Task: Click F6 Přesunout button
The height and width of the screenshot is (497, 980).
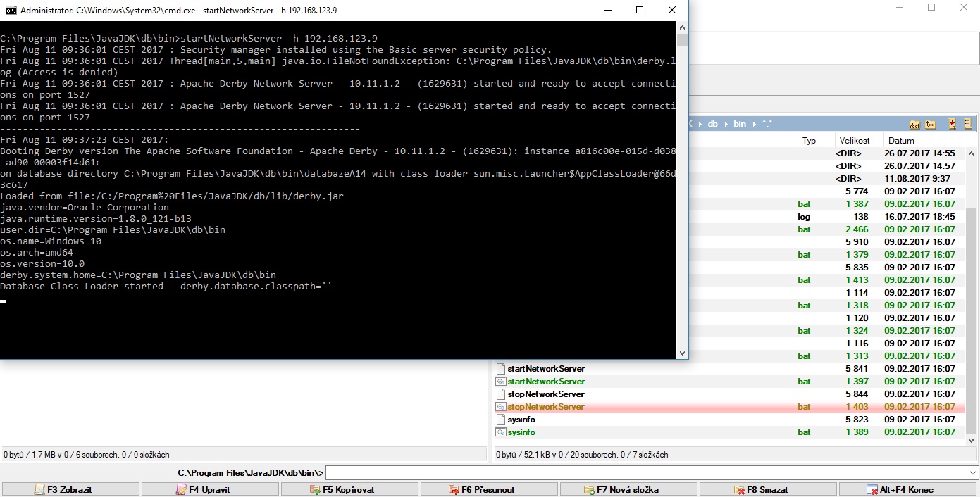Action: click(x=489, y=489)
